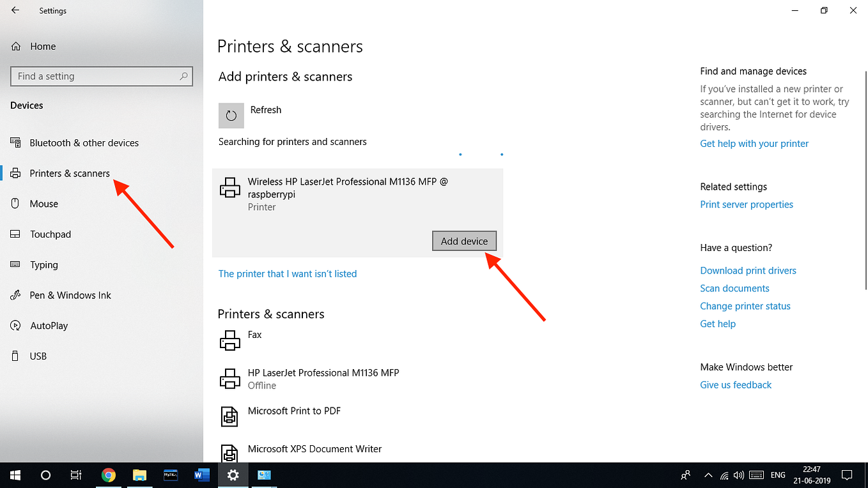Open "The printer that I want isn't listed"
The image size is (868, 488).
click(288, 273)
